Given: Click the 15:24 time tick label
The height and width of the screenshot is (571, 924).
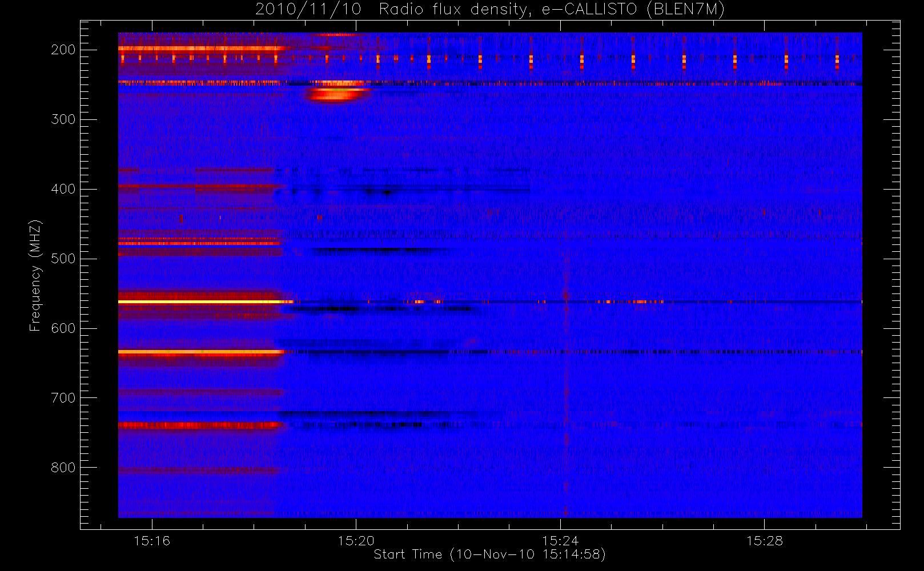Looking at the screenshot, I should (x=560, y=541).
